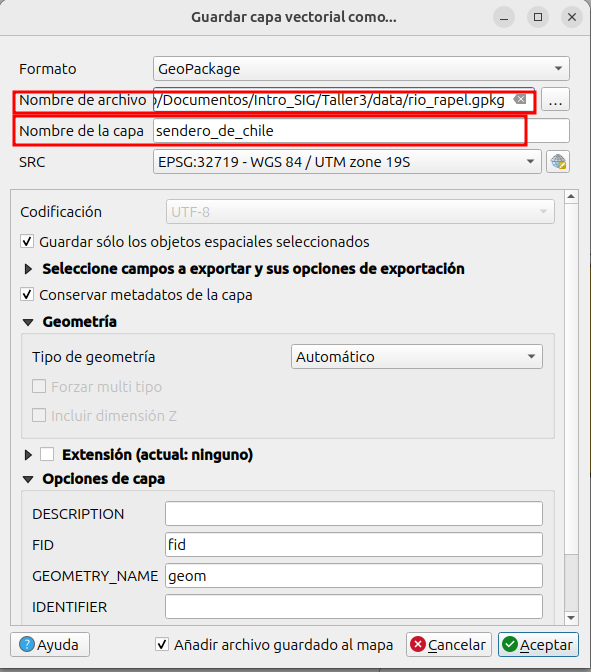Expand the Extensión section arrow
This screenshot has width=591, height=672.
coord(28,455)
